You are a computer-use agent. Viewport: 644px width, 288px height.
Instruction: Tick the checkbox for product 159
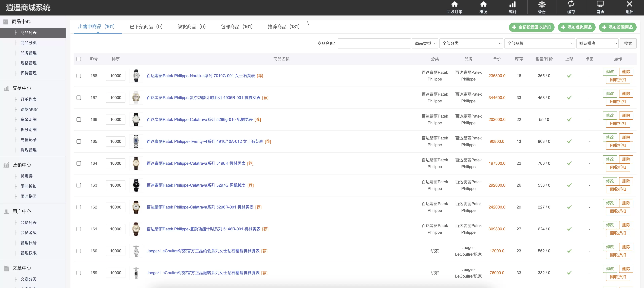click(x=79, y=273)
